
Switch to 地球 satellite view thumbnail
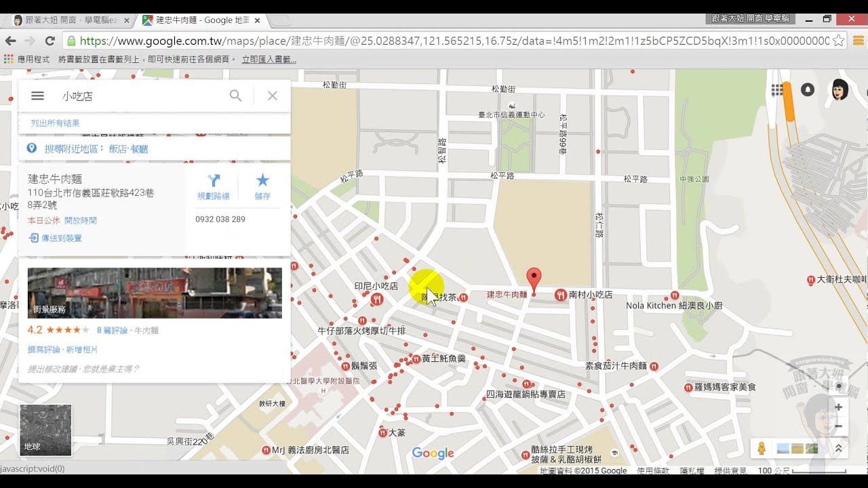click(45, 430)
